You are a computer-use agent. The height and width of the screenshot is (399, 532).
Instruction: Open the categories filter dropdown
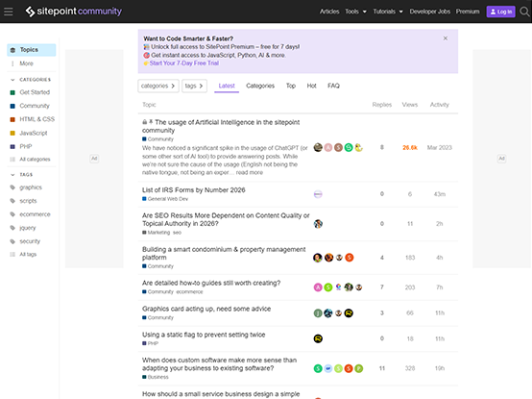158,86
